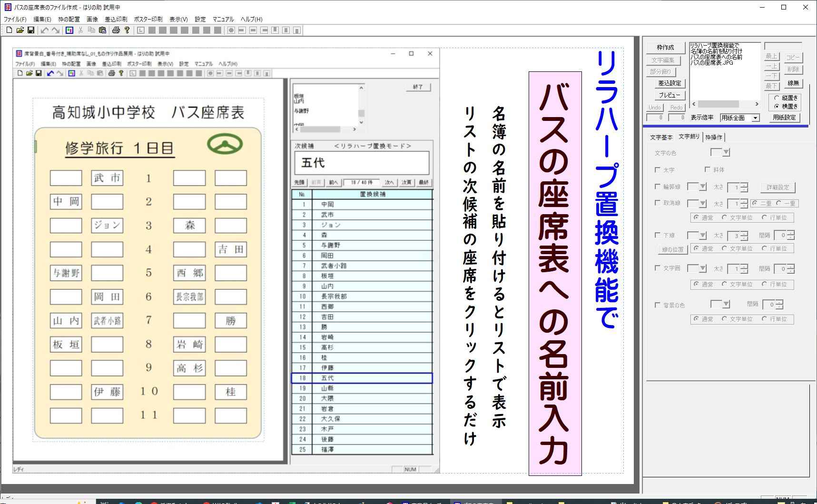This screenshot has height=504, width=817.
Task: Click the align-right toolbar icon
Action: coord(264,30)
